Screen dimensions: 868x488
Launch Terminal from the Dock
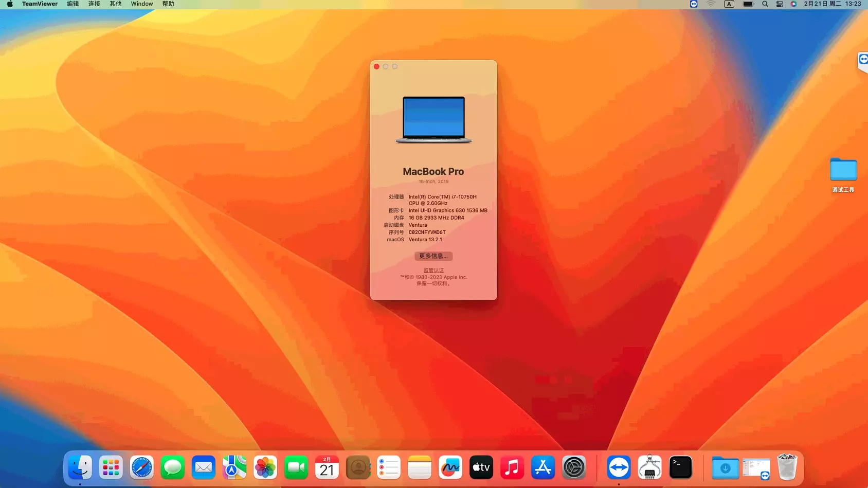[680, 467]
